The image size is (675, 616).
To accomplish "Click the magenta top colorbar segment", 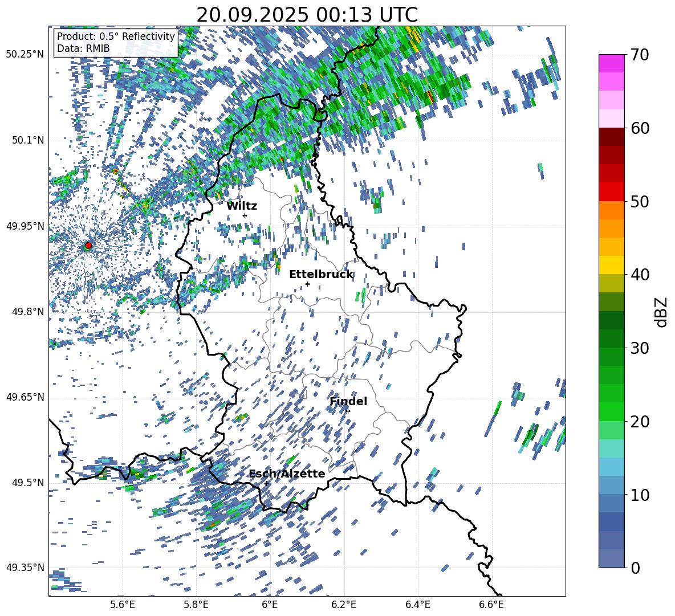I will point(611,63).
